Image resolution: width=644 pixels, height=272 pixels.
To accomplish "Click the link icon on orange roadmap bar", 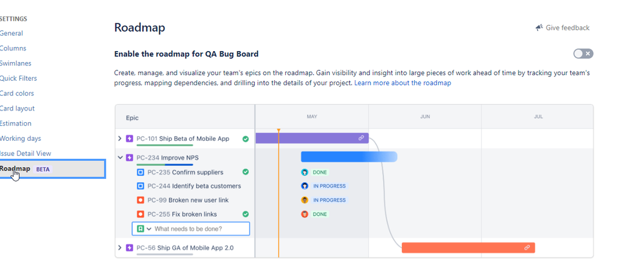I will [x=527, y=247].
